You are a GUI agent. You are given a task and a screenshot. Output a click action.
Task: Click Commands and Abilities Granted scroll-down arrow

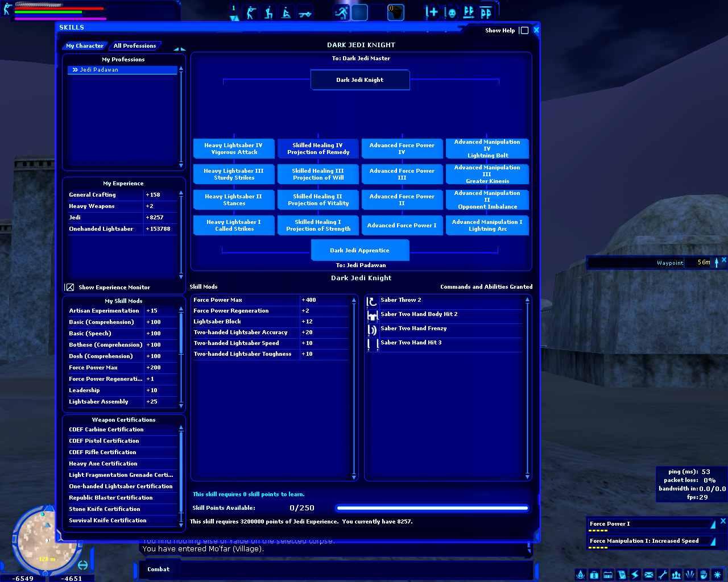point(527,476)
